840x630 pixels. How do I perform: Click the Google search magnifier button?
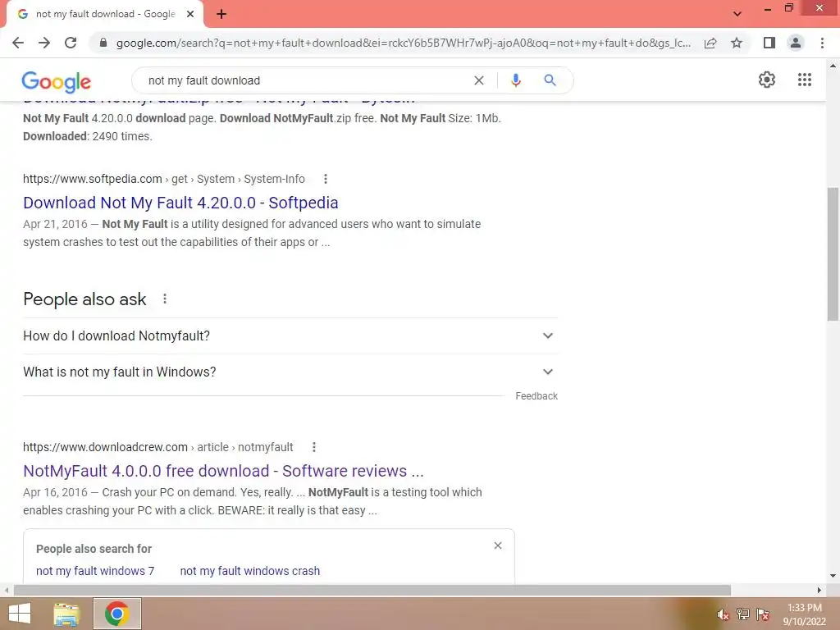coord(550,80)
